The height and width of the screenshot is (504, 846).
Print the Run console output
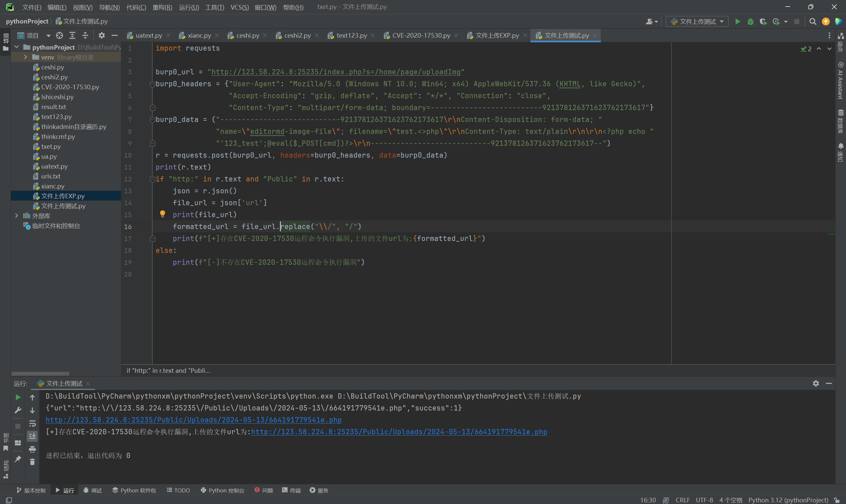pos(32,449)
